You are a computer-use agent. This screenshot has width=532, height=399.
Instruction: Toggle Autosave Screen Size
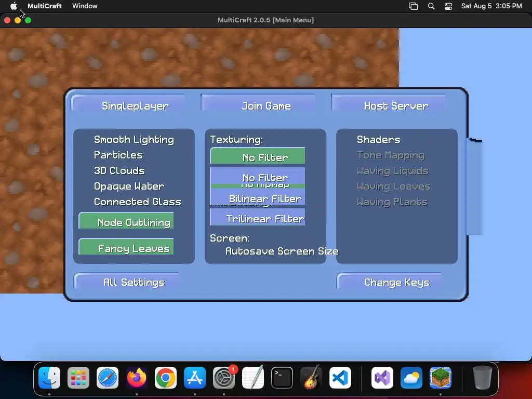(x=282, y=251)
